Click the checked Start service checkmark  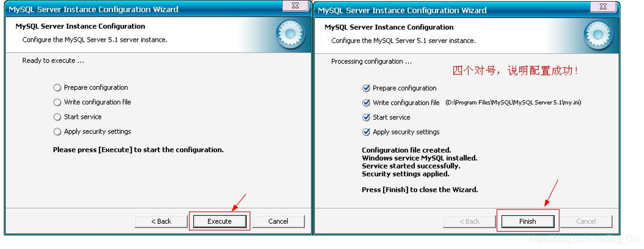[x=366, y=117]
